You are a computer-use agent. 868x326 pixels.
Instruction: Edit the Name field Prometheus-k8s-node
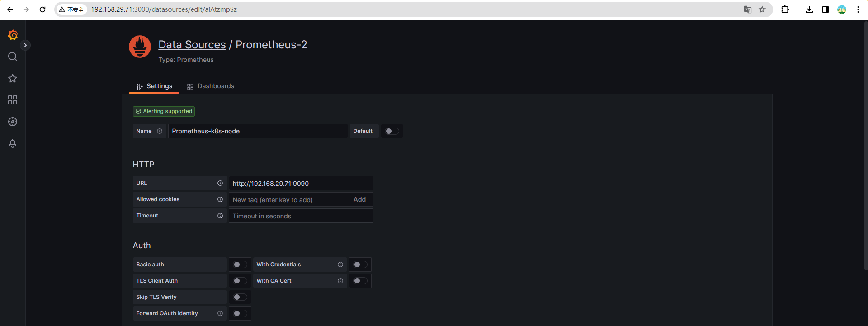[258, 131]
